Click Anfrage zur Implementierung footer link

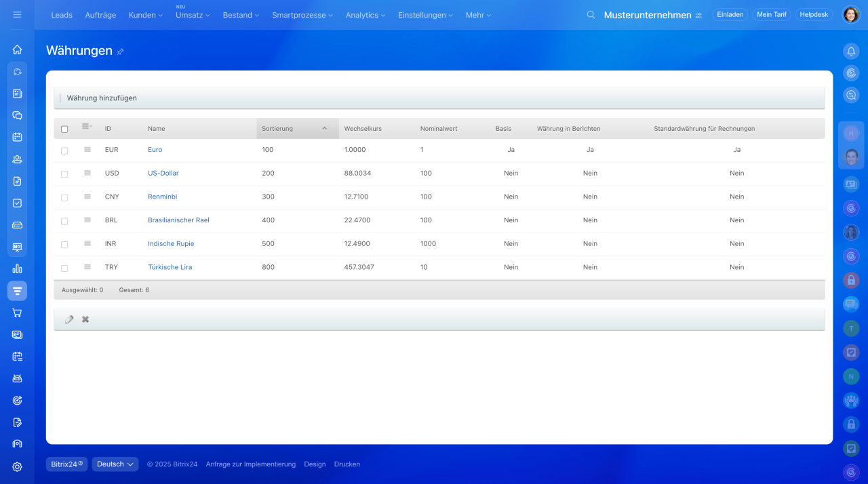[251, 464]
